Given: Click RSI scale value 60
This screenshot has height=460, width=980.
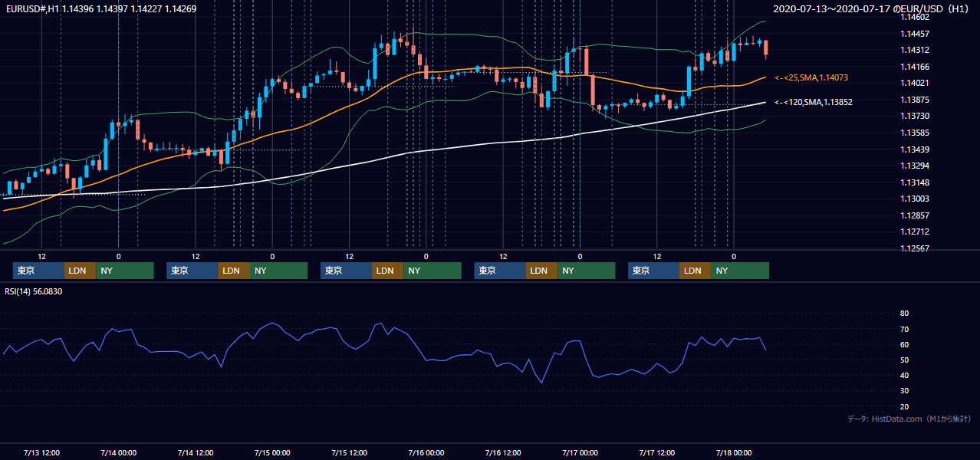Looking at the screenshot, I should point(904,344).
